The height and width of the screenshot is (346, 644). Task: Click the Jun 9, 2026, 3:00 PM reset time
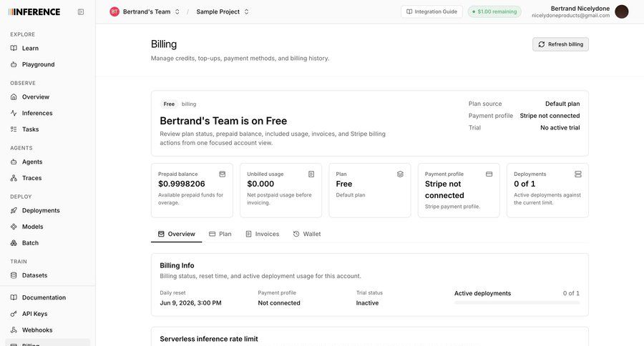190,303
